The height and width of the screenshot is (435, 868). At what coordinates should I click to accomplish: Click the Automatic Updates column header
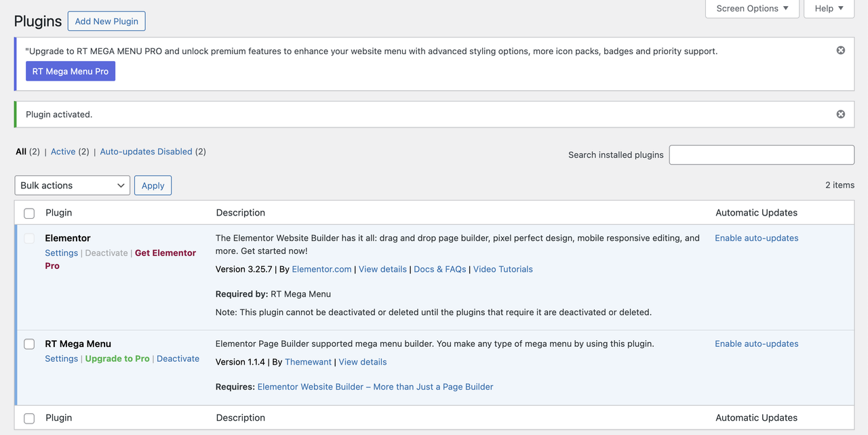(x=756, y=213)
